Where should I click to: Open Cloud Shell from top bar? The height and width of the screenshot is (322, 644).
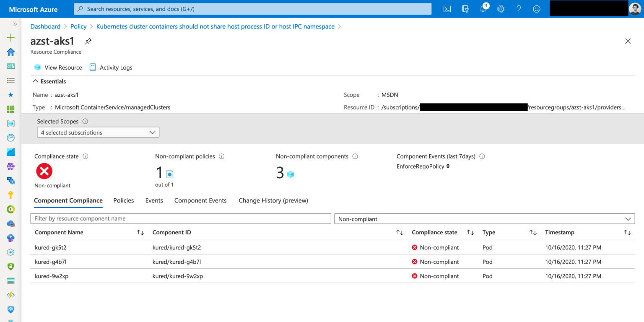(x=447, y=9)
